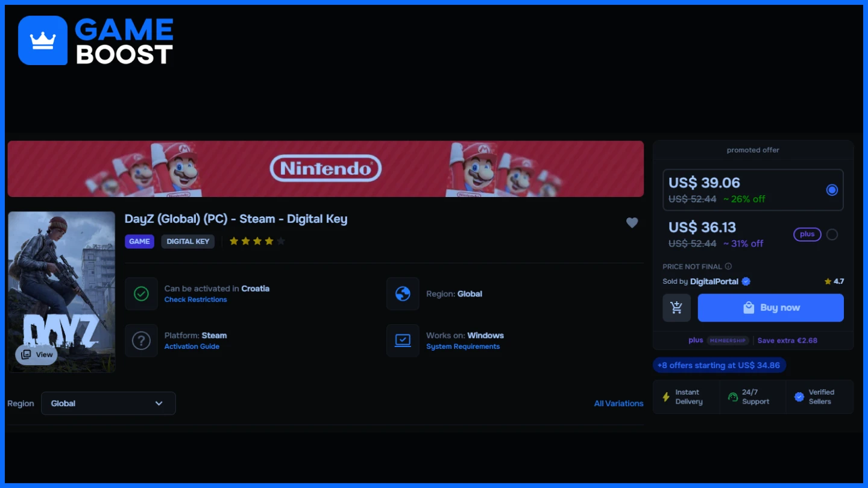Click the green checkmark activation icon

(141, 293)
